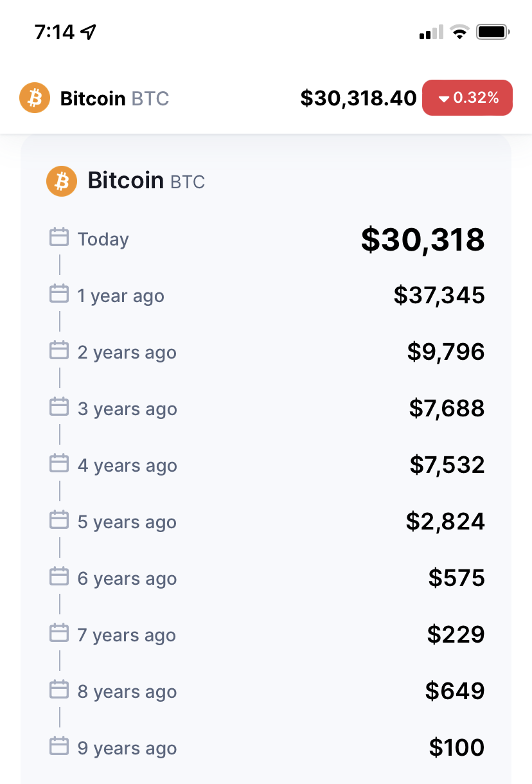The width and height of the screenshot is (532, 784).
Task: Select the 3 years ago label
Action: pyautogui.click(x=127, y=409)
